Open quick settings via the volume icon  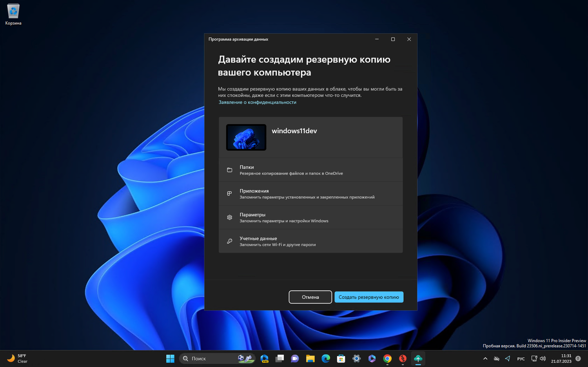point(543,358)
